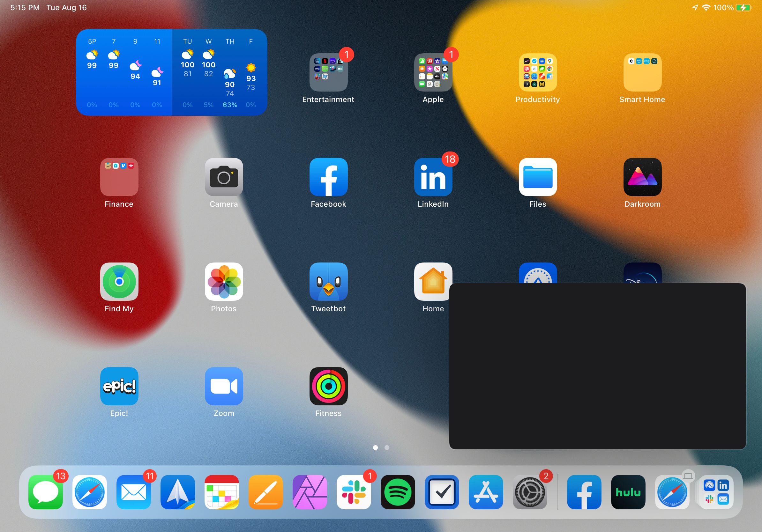Viewport: 762px width, 532px height.
Task: Open Mail with 11 unread badge
Action: point(133,492)
